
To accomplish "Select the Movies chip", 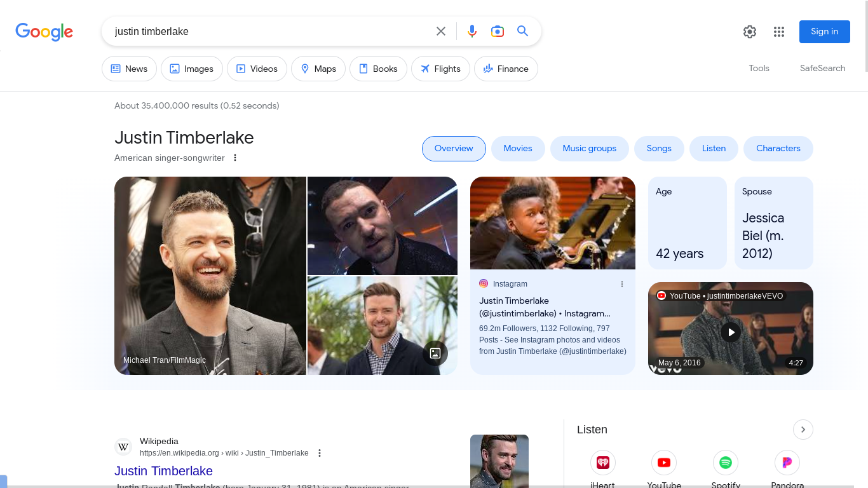I will tap(518, 149).
